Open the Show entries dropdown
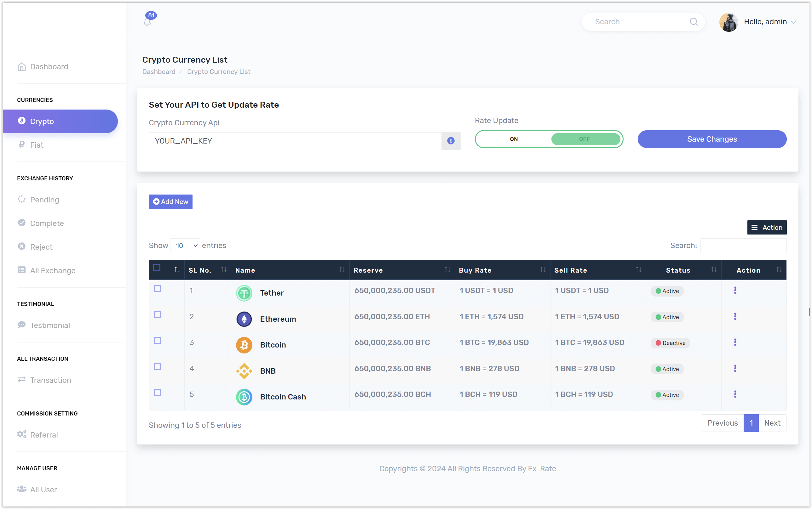This screenshot has height=509, width=812. (185, 246)
